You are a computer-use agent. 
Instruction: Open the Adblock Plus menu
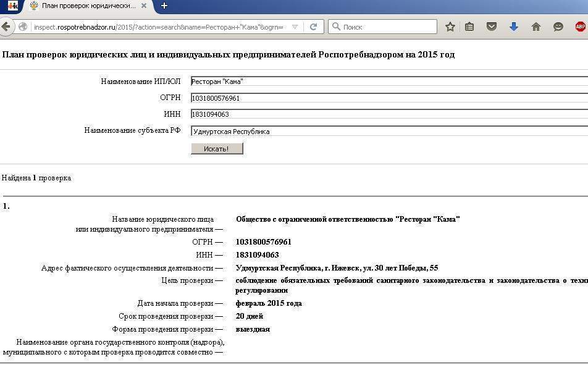580,27
